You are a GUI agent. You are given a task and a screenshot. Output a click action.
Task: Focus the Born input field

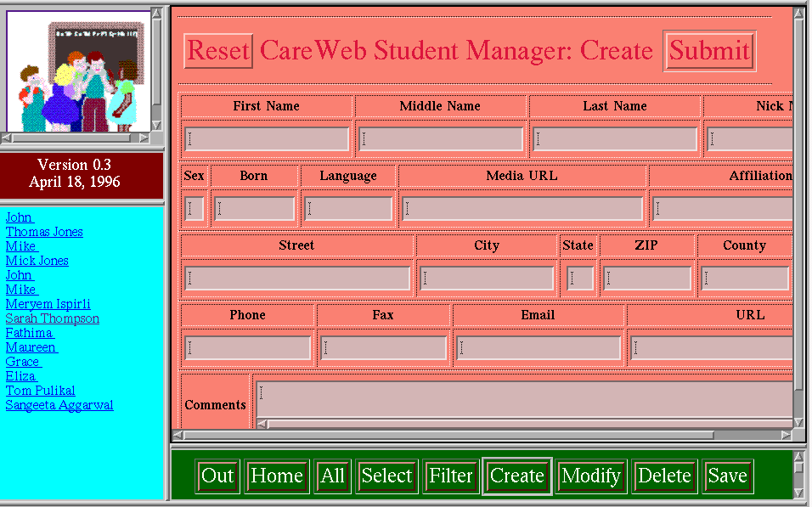pos(254,209)
